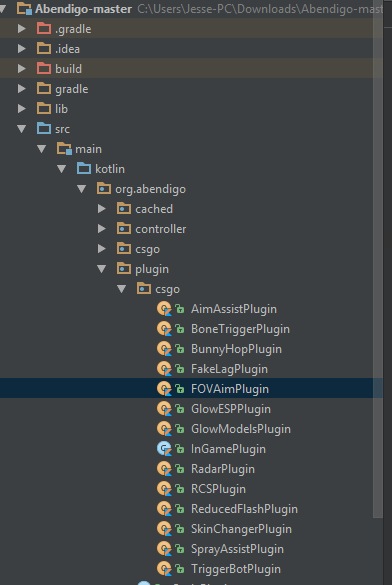This screenshot has height=585, width=392.
Task: Expand the build folder arrow
Action: coord(22,68)
